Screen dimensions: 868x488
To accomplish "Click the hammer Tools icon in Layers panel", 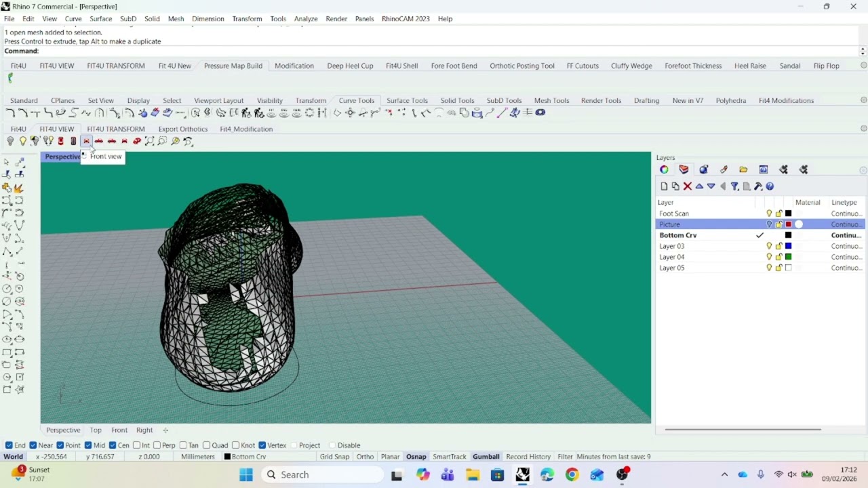I will point(758,186).
